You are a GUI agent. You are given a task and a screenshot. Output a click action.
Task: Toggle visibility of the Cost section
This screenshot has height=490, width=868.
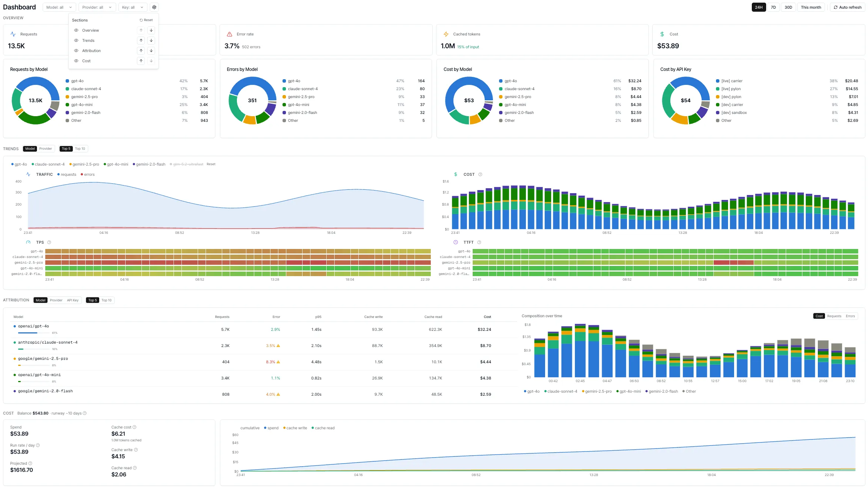point(76,61)
